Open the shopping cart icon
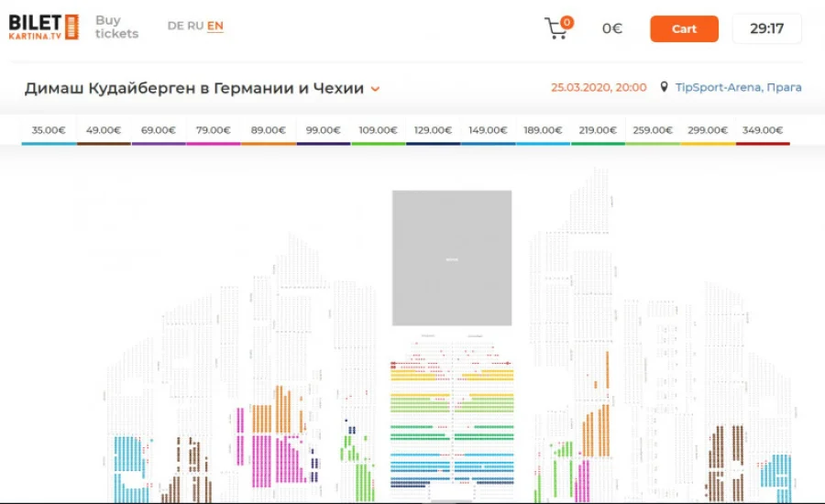Image resolution: width=825 pixels, height=504 pixels. (555, 29)
